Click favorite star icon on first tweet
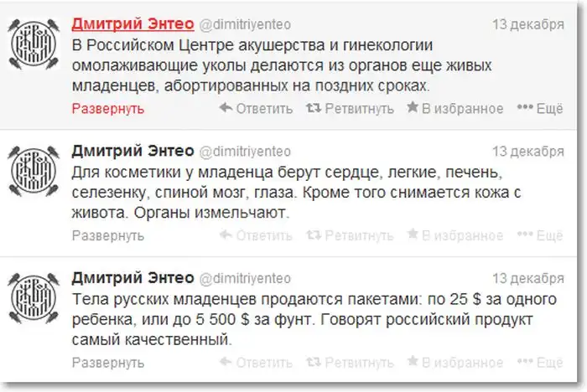 412,108
